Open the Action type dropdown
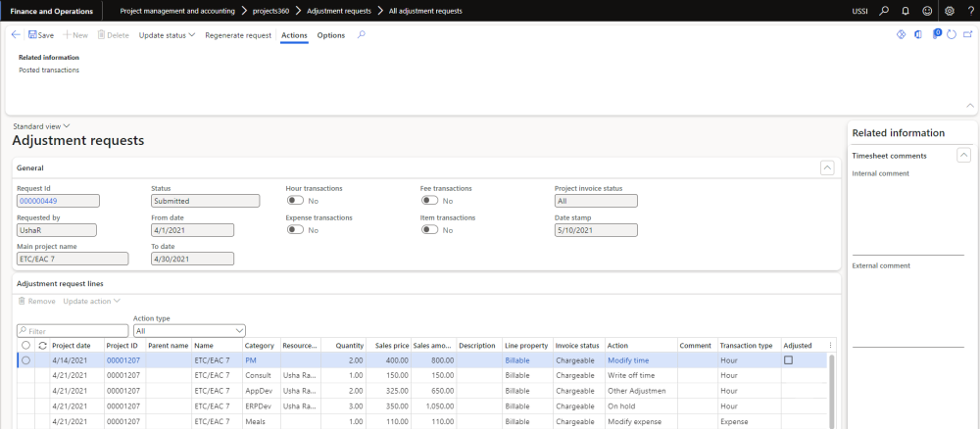980x429 pixels. (x=189, y=331)
